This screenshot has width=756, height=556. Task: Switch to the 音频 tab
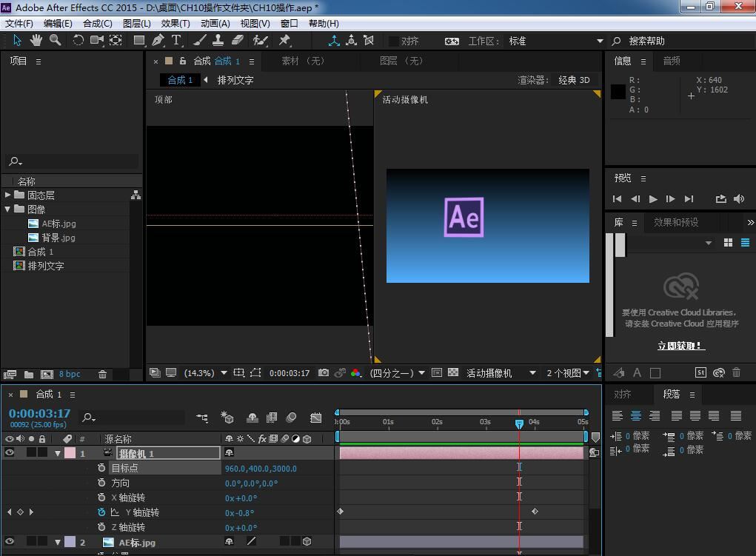tap(672, 61)
